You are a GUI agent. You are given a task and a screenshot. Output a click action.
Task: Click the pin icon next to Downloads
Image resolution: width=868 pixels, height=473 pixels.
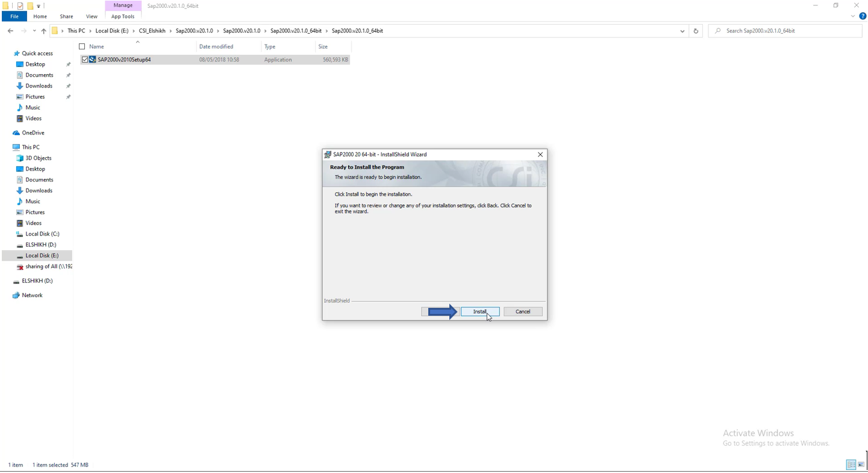tap(68, 86)
